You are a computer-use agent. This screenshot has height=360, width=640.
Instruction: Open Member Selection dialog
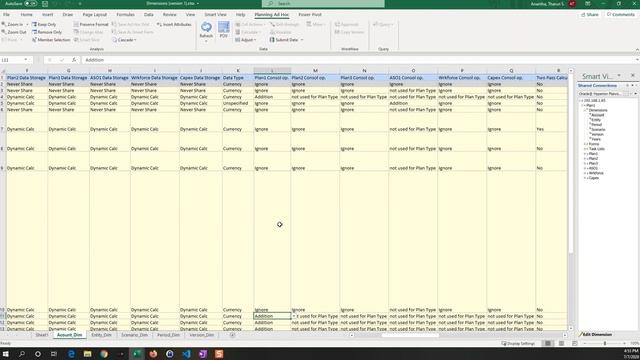51,40
